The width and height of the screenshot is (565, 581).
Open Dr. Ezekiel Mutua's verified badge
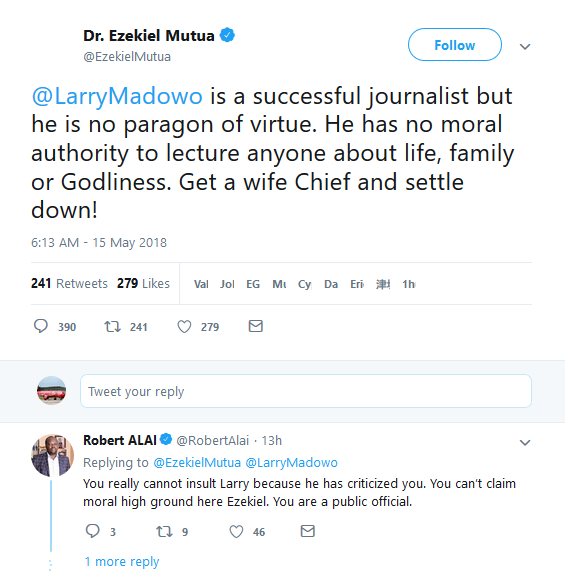tap(227, 35)
